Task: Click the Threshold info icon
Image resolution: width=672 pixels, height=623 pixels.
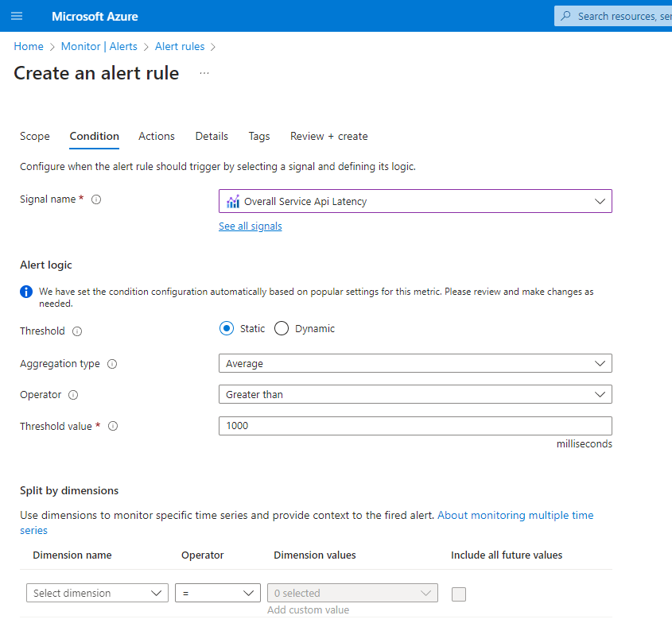Action: [x=77, y=331]
